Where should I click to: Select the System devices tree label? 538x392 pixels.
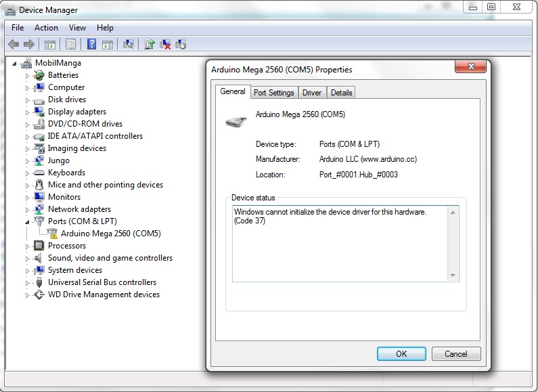(x=75, y=270)
